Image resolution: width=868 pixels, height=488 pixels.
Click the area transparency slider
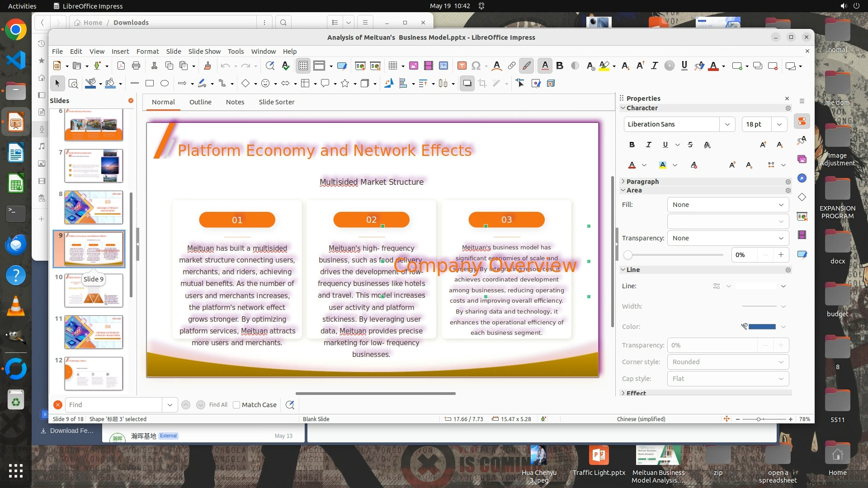click(674, 255)
